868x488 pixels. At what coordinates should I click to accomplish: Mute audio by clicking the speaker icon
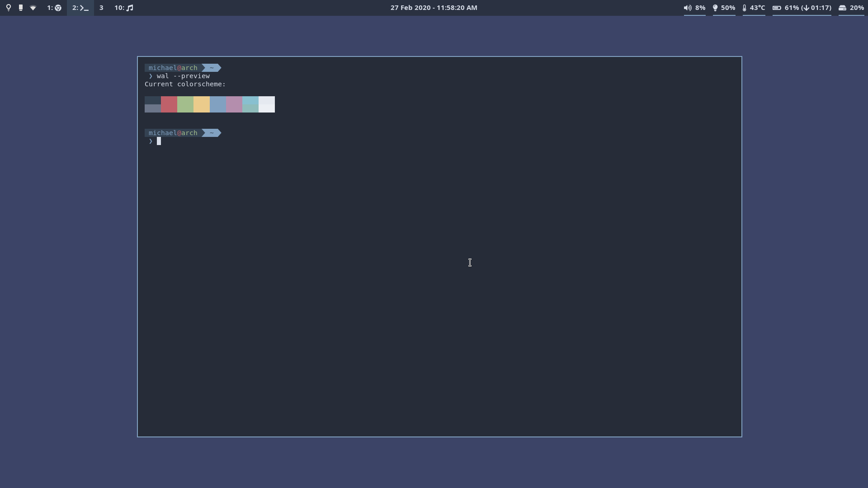tap(687, 8)
